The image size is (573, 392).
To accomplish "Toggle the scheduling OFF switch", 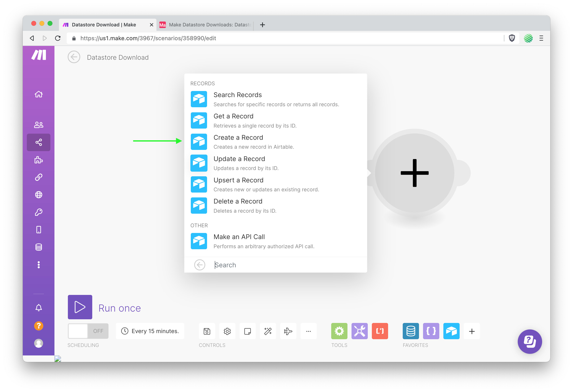I will 88,331.
